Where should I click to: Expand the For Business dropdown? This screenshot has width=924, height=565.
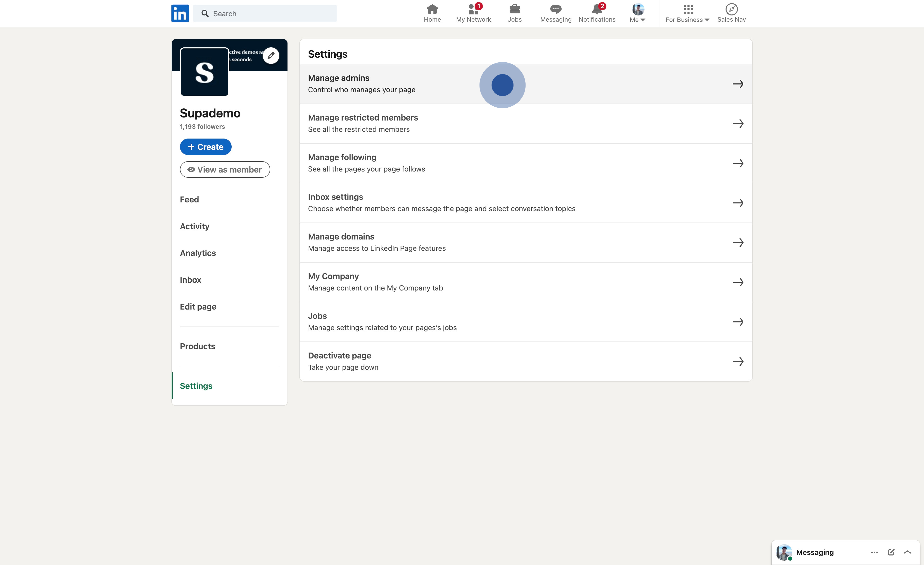687,13
